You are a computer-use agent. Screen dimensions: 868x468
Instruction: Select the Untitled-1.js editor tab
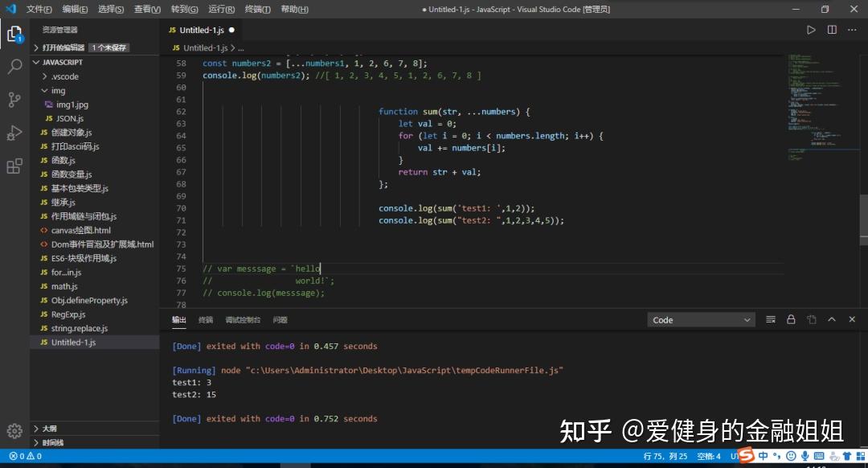click(x=202, y=30)
